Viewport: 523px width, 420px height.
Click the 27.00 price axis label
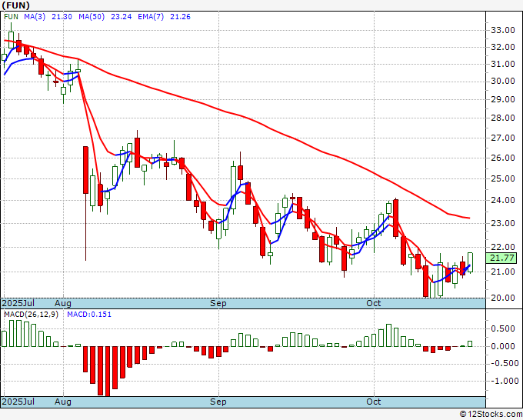tap(503, 138)
